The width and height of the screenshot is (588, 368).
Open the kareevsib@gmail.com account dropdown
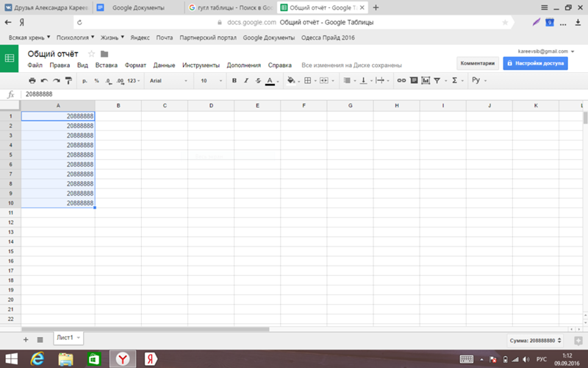546,51
